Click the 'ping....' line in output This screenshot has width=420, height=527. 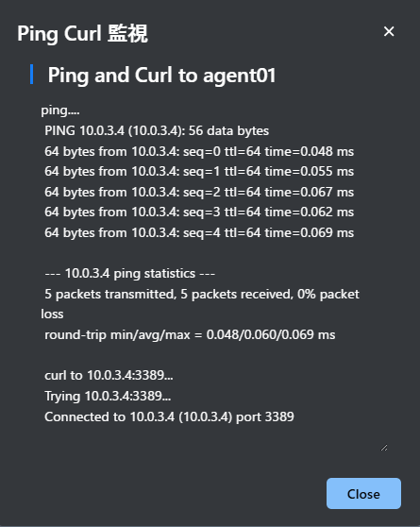coord(60,110)
